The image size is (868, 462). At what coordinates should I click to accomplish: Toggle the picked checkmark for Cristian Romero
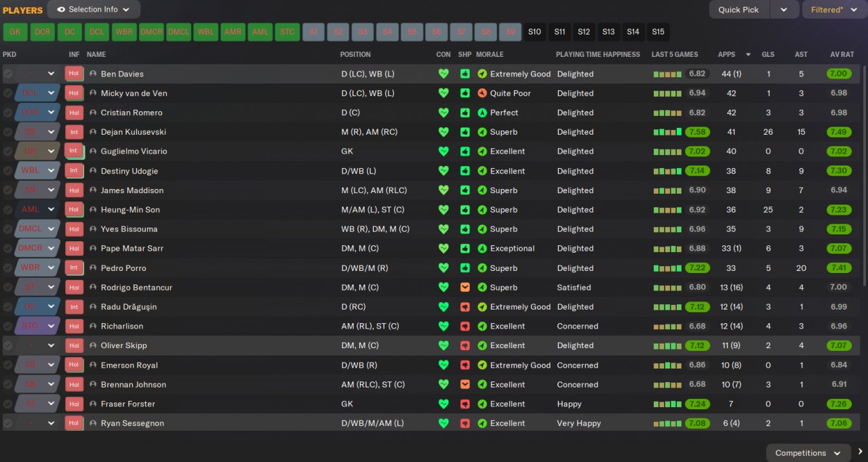tap(7, 112)
